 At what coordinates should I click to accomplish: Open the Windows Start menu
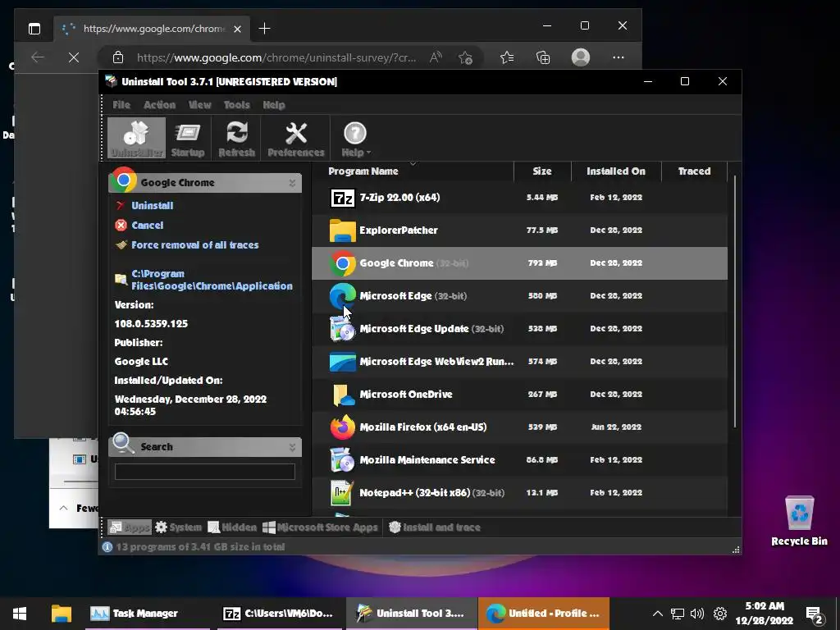tap(20, 614)
